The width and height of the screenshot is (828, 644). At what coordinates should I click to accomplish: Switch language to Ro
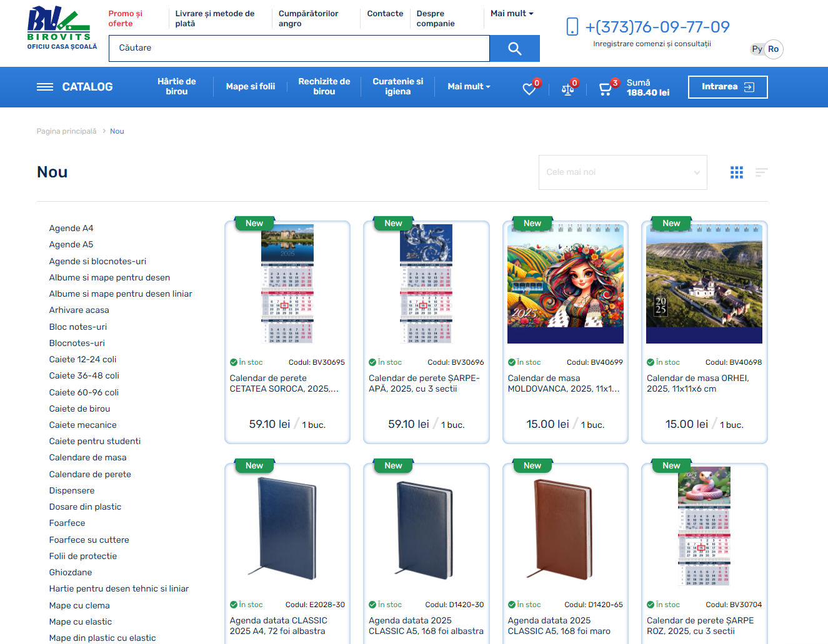pyautogui.click(x=774, y=49)
